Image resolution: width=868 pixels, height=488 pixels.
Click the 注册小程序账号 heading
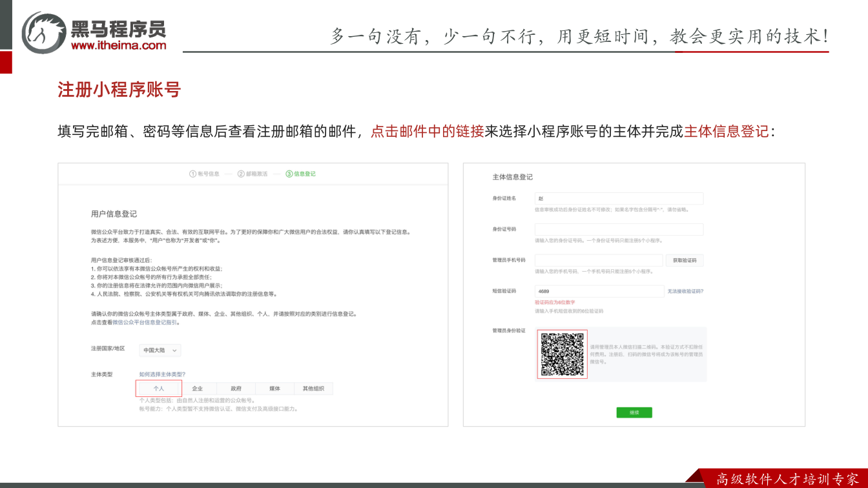coord(119,90)
